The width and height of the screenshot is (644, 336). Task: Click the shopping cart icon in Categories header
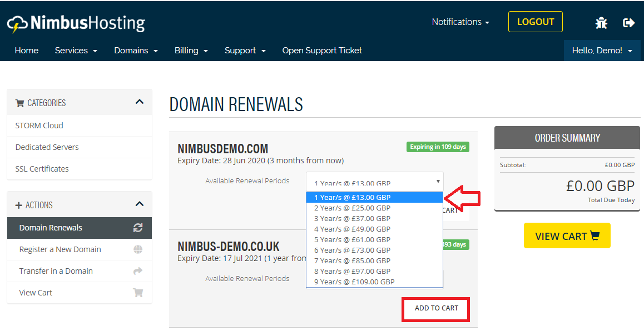click(19, 103)
